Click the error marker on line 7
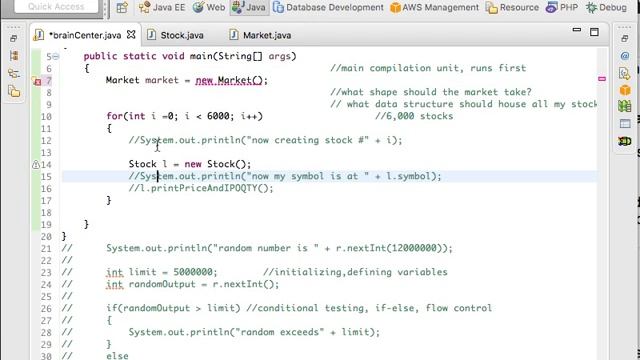 (x=36, y=81)
